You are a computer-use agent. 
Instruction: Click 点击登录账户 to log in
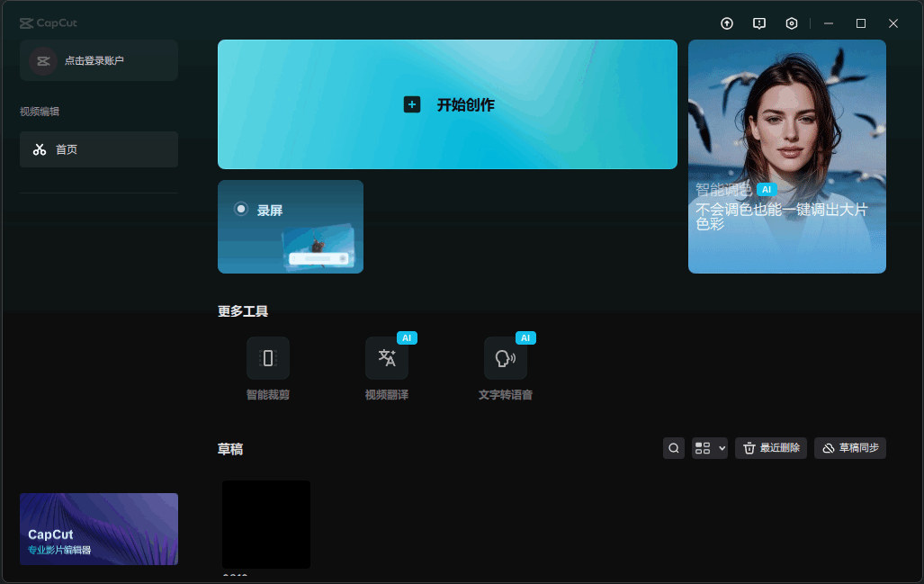(94, 60)
